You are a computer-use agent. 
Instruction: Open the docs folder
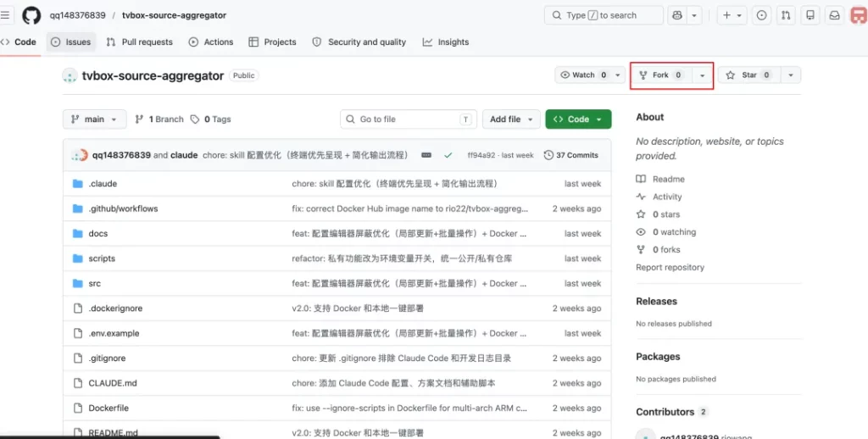98,234
